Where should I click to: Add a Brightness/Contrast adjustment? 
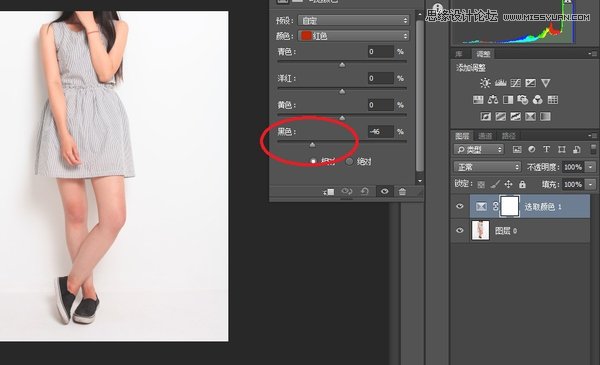pyautogui.click(x=485, y=83)
